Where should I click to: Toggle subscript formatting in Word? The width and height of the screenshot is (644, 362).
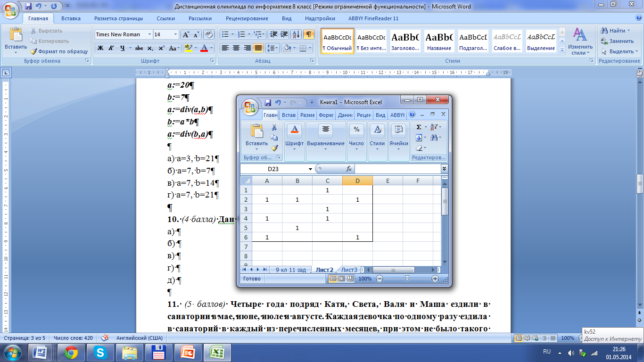[x=150, y=48]
